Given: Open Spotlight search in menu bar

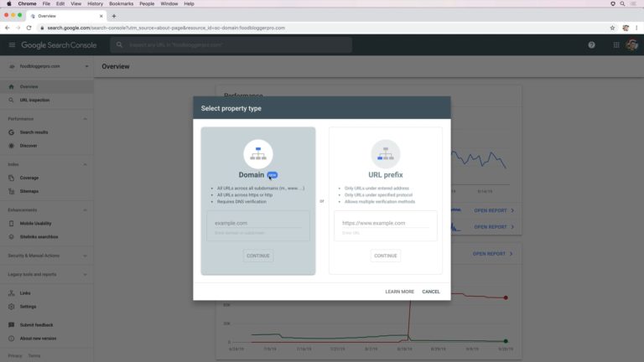Looking at the screenshot, I should tap(623, 3).
